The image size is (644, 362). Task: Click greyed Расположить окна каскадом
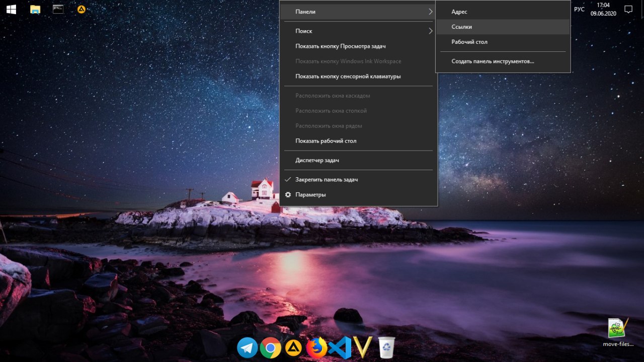(358, 96)
